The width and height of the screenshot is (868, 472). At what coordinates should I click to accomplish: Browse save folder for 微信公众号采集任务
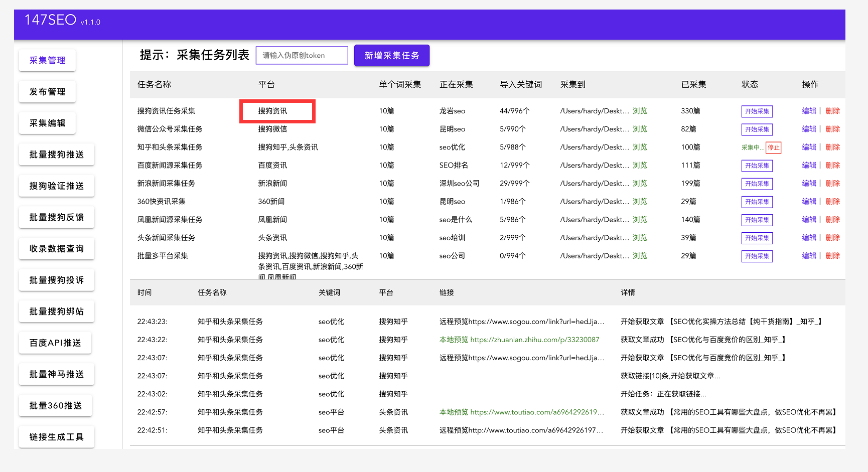tap(640, 129)
